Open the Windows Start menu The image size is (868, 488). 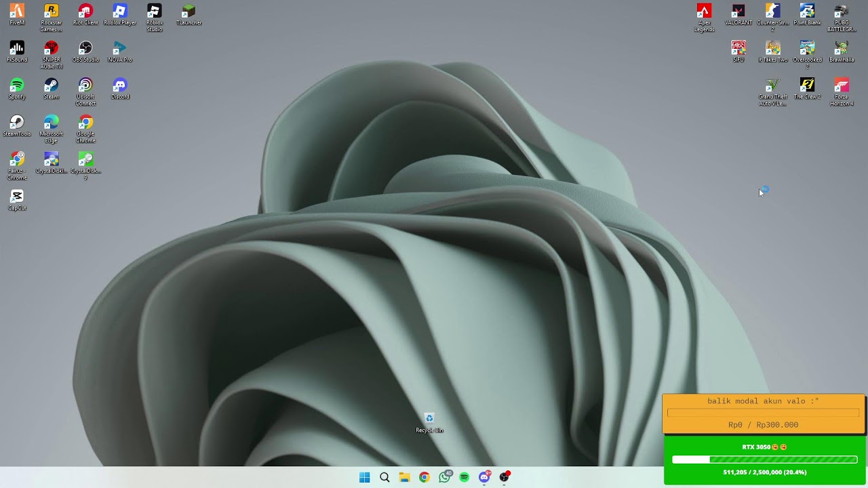click(x=365, y=477)
